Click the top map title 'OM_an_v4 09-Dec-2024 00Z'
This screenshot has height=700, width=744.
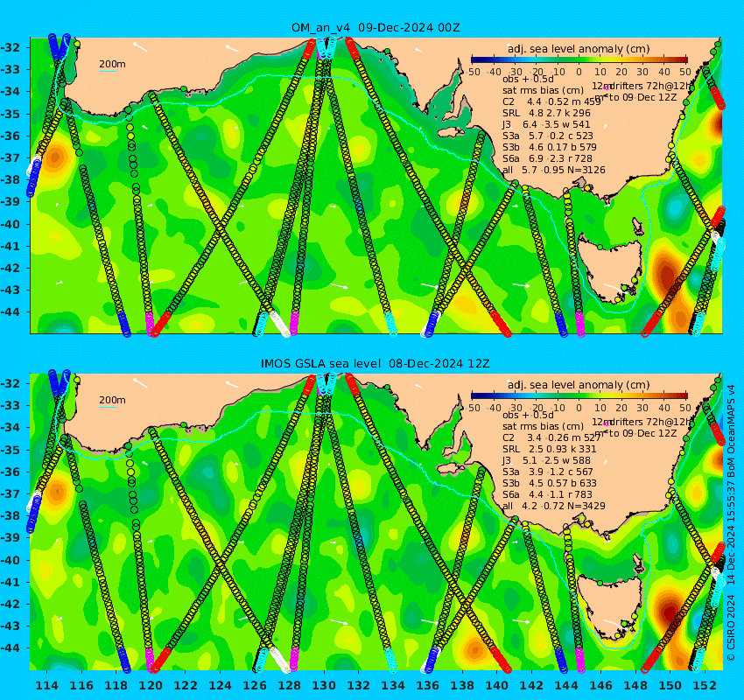(x=376, y=27)
